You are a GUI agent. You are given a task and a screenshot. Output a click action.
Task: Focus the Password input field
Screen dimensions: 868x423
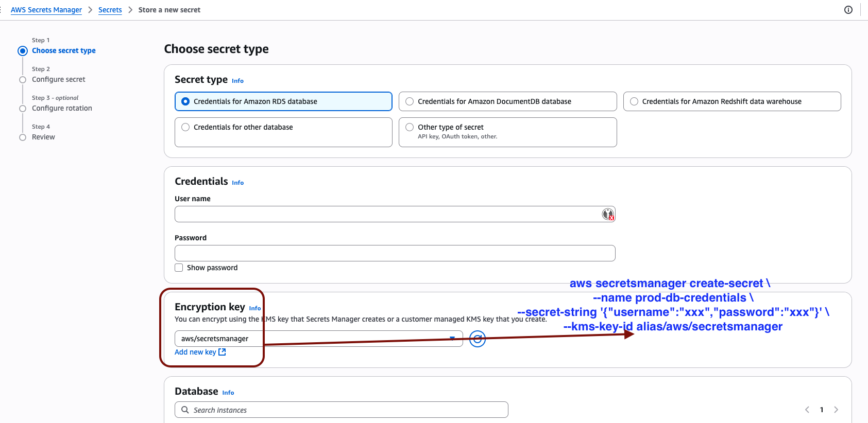tap(395, 253)
